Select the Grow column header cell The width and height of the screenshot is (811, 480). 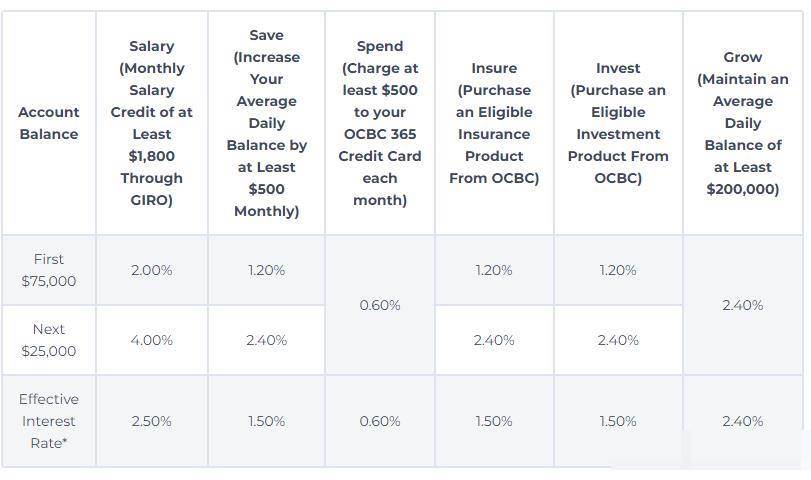click(x=743, y=123)
